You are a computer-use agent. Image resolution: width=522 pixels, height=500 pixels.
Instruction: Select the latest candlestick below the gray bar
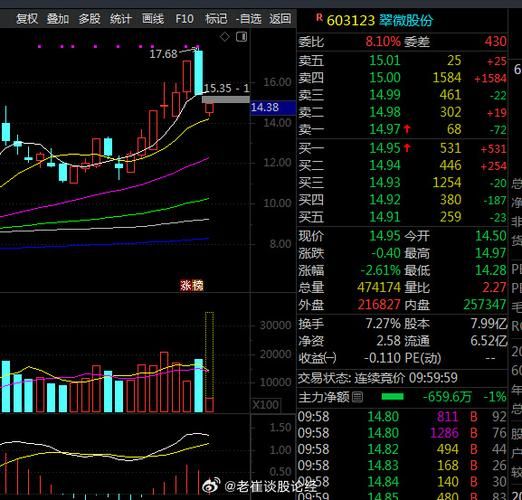click(209, 108)
